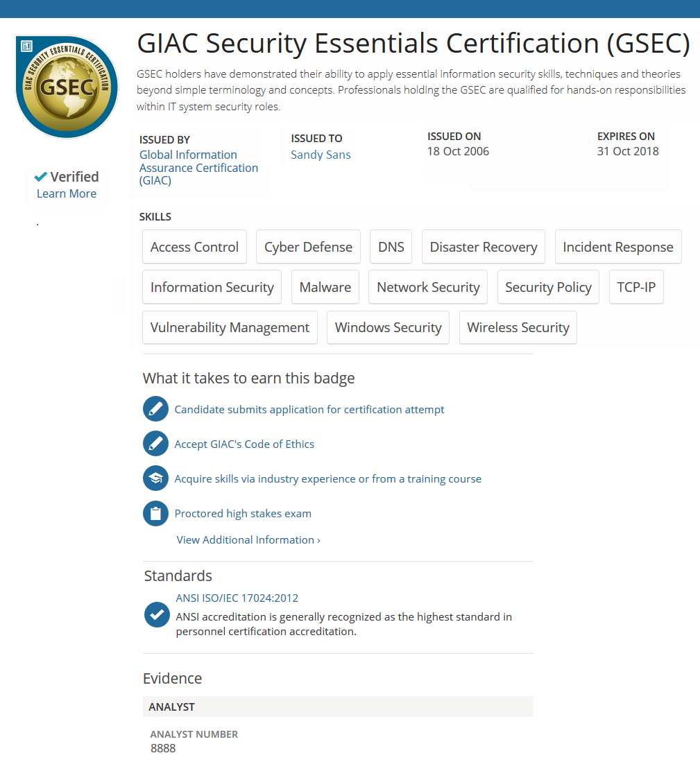The image size is (700, 762).
Task: Click graduation cap icon beside Acquire skills
Action: point(155,478)
